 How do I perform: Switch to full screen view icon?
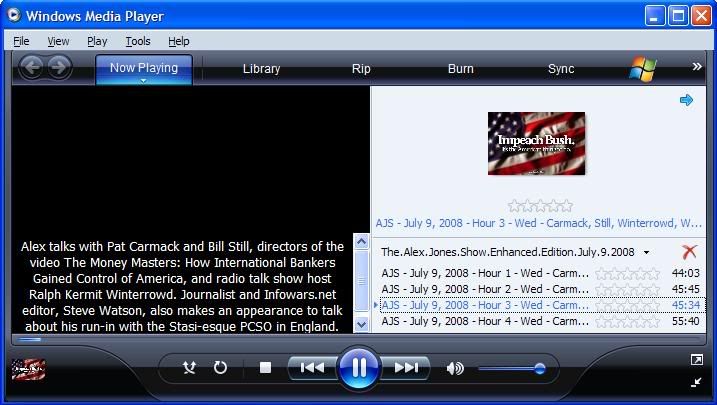pos(696,360)
